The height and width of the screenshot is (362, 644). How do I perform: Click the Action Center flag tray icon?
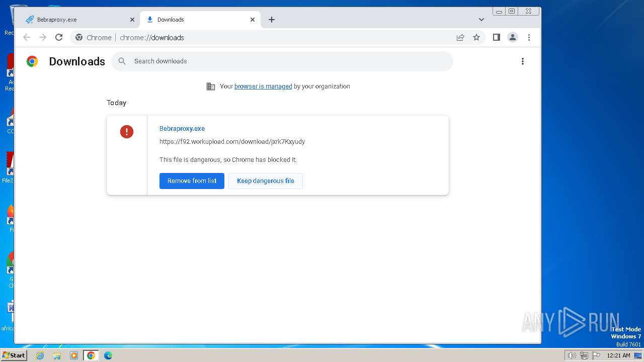pyautogui.click(x=596, y=355)
